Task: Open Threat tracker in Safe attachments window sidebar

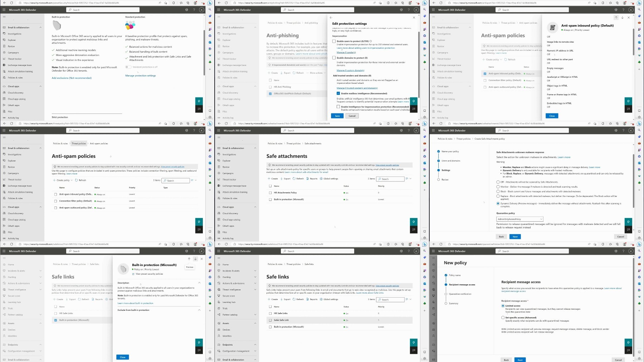Action: (x=229, y=179)
